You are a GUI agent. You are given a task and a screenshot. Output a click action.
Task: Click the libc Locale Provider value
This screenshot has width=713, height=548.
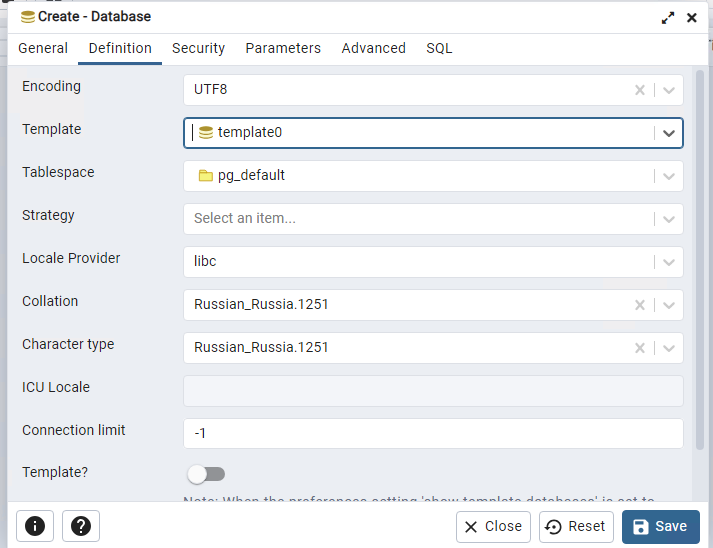(205, 261)
